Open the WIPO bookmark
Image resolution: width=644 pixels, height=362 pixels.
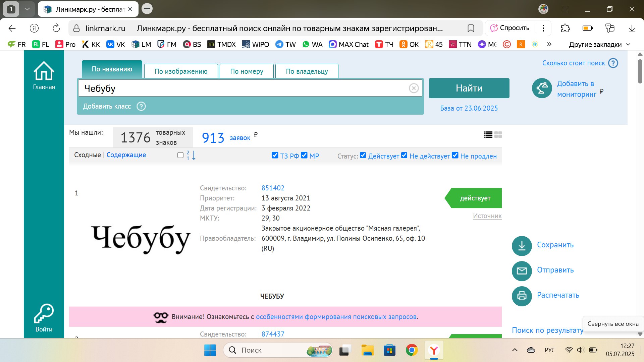pyautogui.click(x=256, y=44)
